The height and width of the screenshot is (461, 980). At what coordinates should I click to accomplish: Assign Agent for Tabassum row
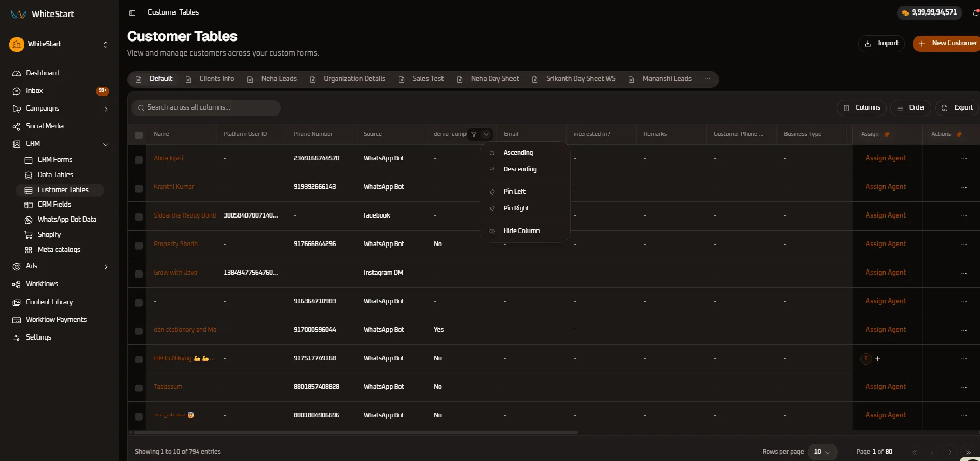[886, 387]
